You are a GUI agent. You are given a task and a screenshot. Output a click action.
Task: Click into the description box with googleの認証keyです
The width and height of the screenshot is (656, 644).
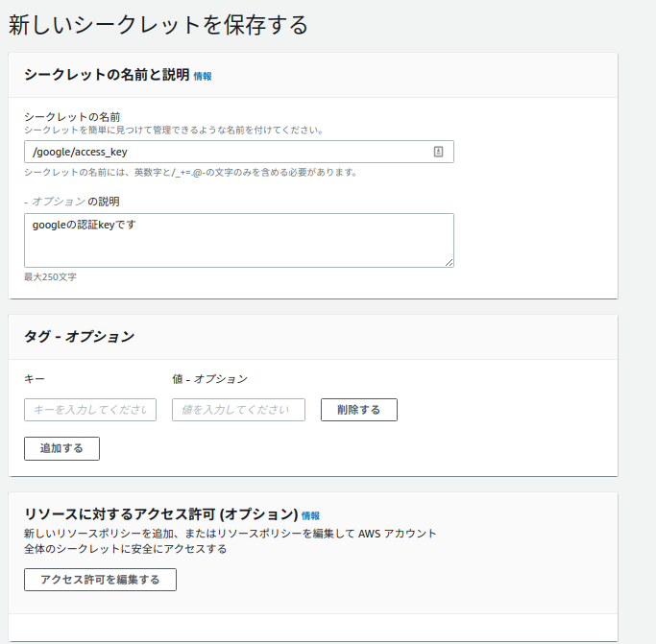(239, 241)
